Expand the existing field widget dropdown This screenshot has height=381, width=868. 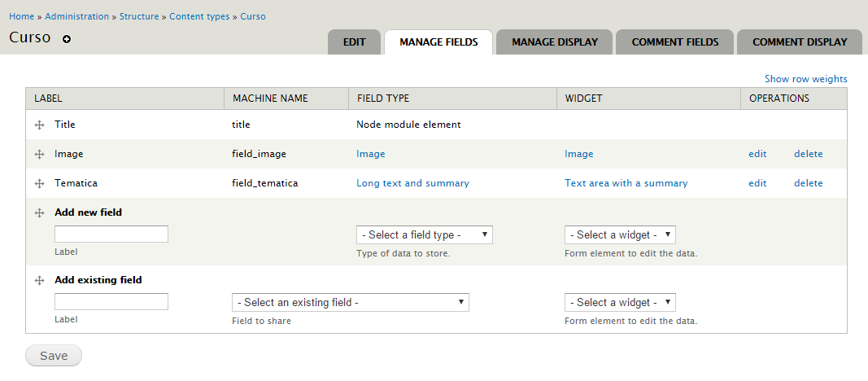click(x=620, y=303)
